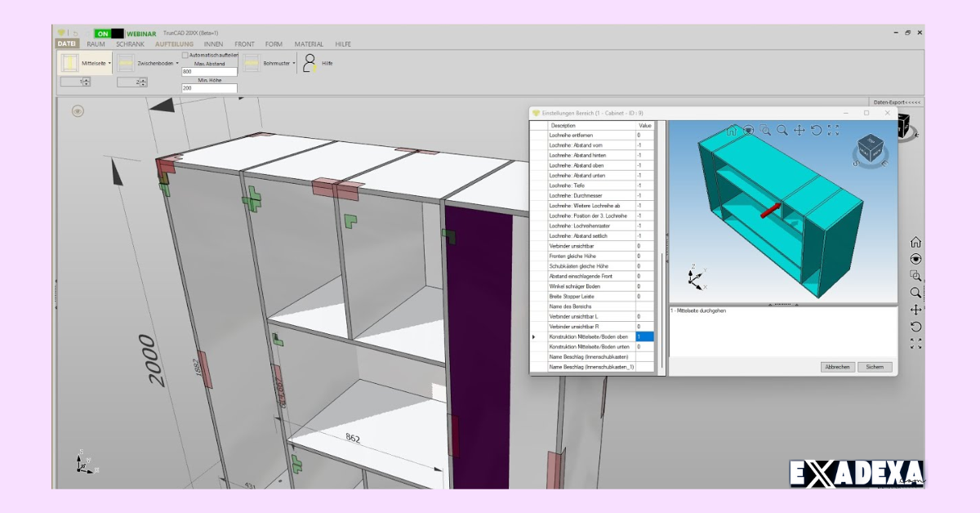
Task: Click the Hilfe person icon on the ribbon
Action: click(x=309, y=62)
